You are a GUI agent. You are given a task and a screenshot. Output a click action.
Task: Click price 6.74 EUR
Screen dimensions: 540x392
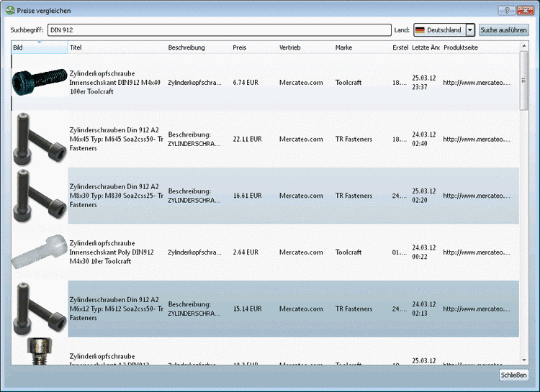246,82
